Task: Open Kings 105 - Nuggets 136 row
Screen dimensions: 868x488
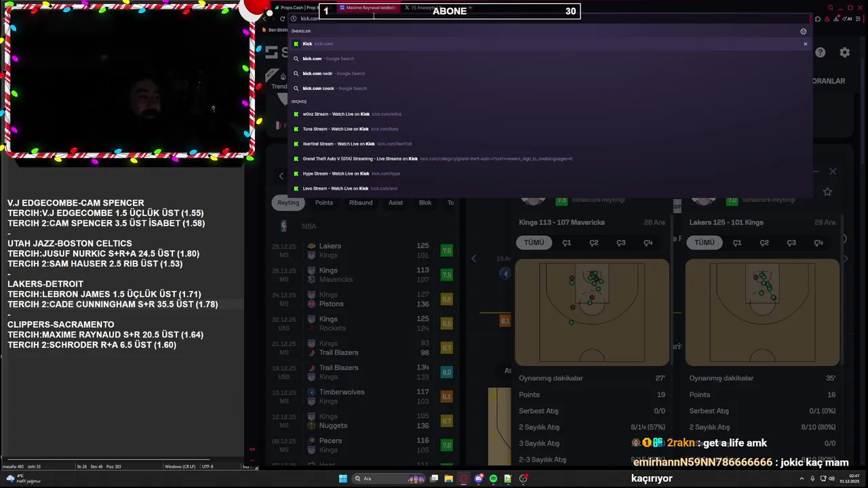Action: [x=363, y=422]
